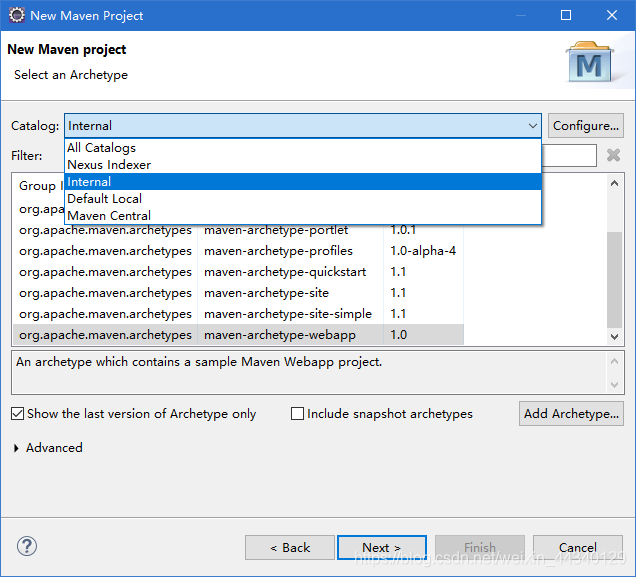This screenshot has height=577, width=636.
Task: Click the Filter input field
Action: click(569, 155)
